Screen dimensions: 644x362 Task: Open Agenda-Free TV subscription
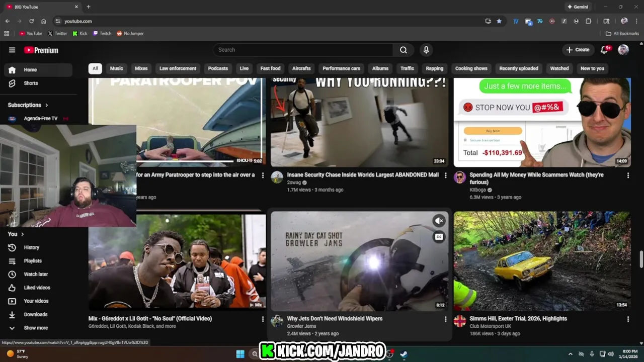point(38,119)
